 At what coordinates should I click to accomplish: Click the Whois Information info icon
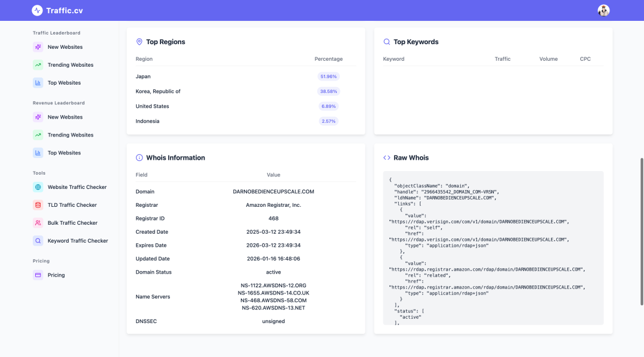coord(139,157)
